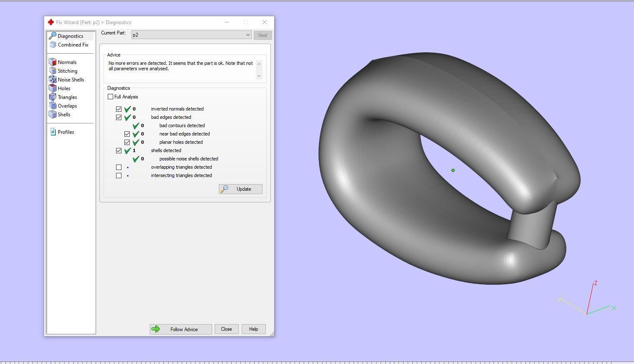The width and height of the screenshot is (634, 364).
Task: Click the dialog resize grip corner
Action: [x=272, y=334]
